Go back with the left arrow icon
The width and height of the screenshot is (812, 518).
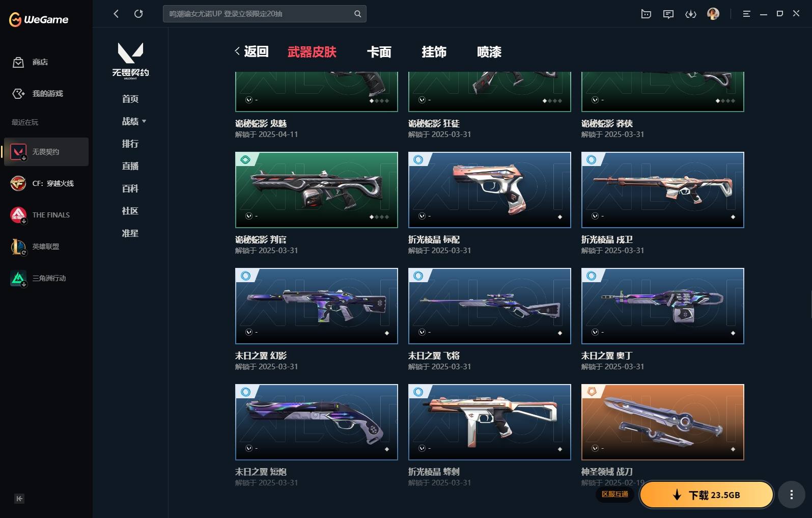(x=116, y=14)
